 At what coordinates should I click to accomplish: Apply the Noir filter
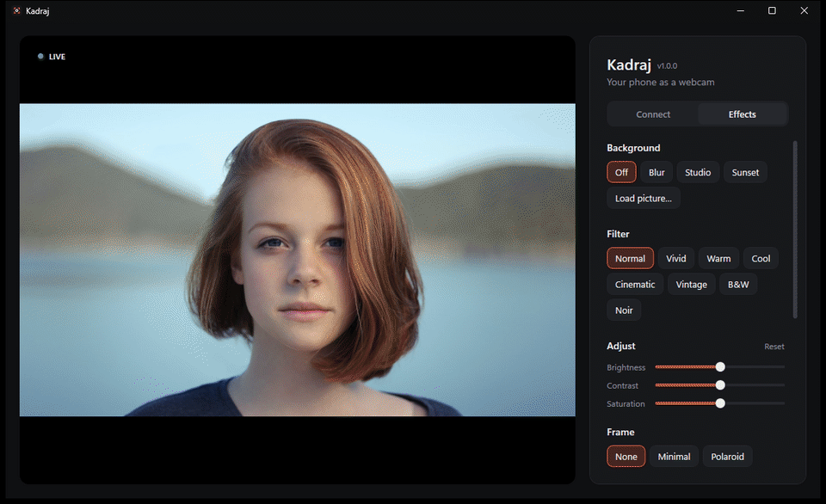624,310
